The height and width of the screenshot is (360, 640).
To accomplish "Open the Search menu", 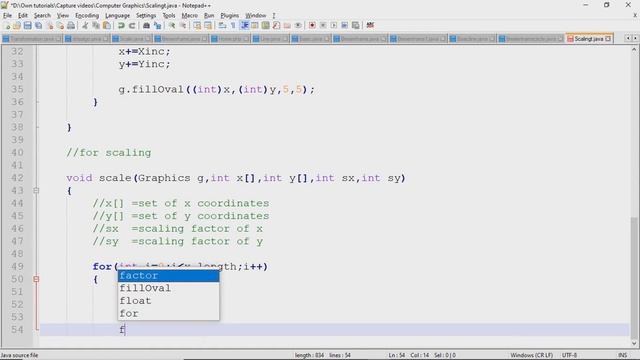I will coord(42,16).
